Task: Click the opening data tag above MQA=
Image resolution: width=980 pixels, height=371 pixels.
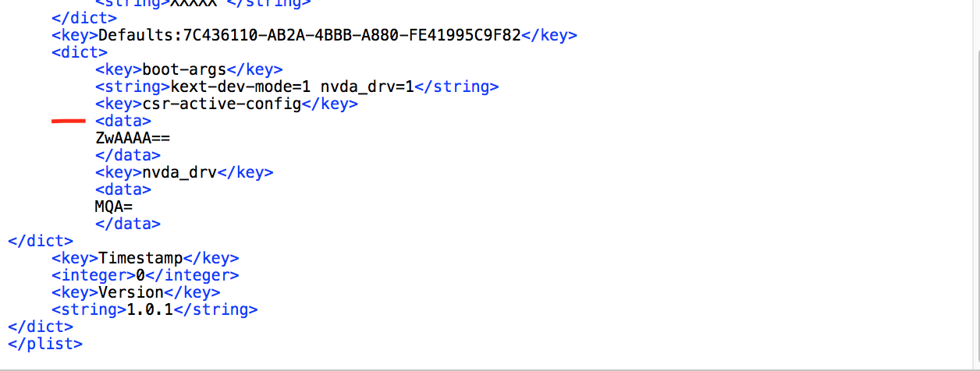Action: (123, 189)
